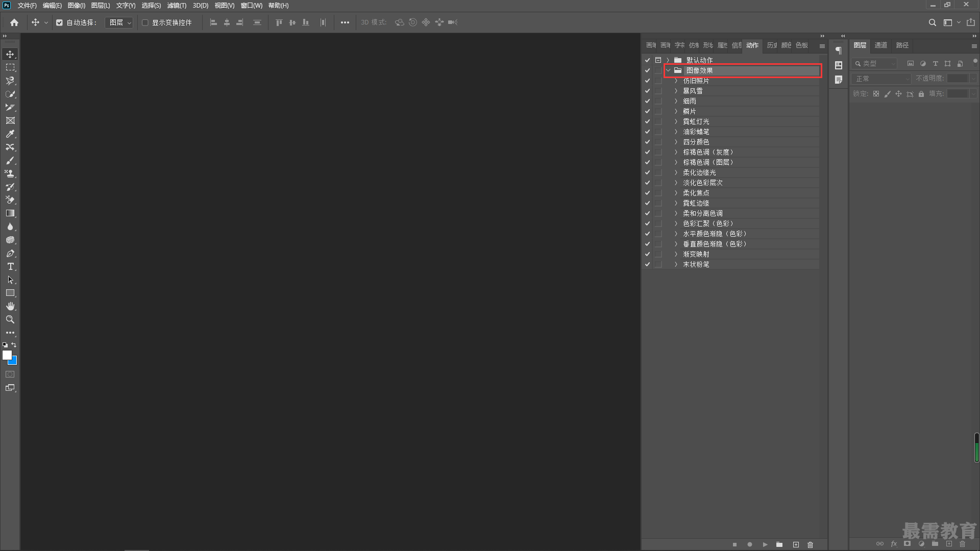The image size is (980, 551).
Task: Select the Horizontal Type tool
Action: click(10, 266)
